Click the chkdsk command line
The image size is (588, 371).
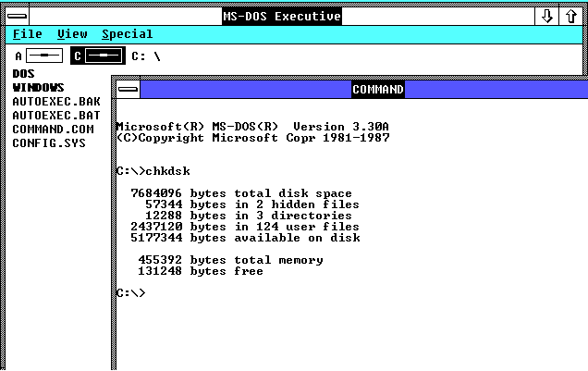[153, 171]
